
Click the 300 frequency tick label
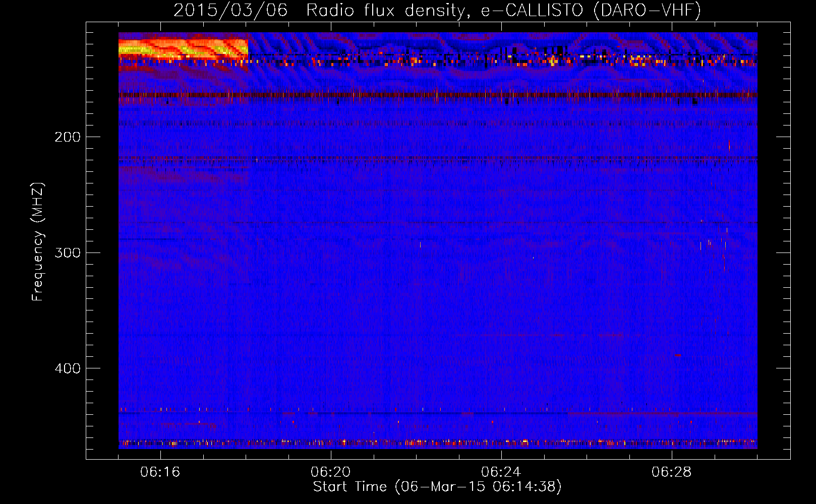[x=68, y=253]
